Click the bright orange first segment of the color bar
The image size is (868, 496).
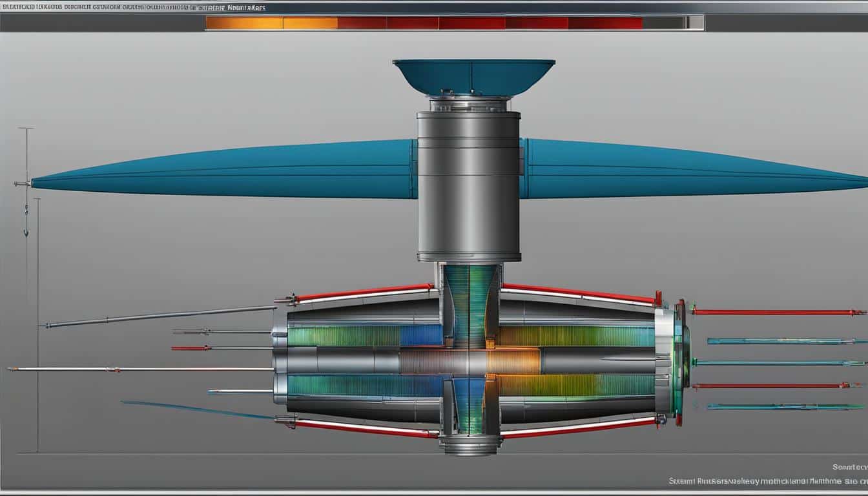(x=245, y=23)
